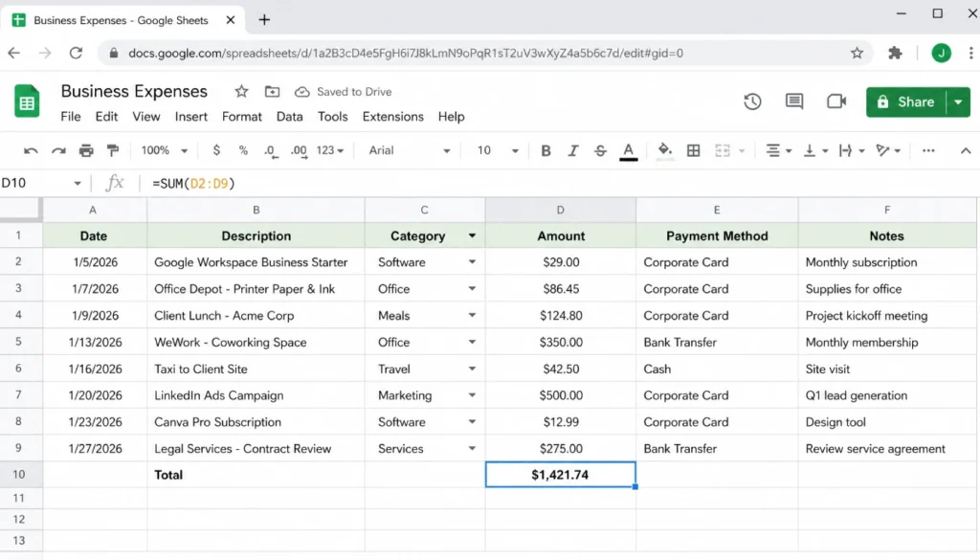Open text rotation dropdown
Screen dimensions: 980x560
[x=888, y=150]
